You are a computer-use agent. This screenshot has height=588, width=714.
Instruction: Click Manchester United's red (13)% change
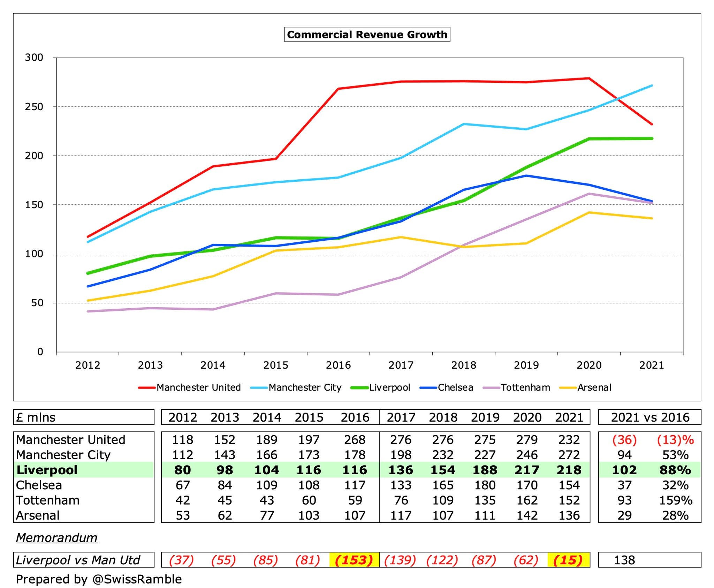tap(675, 440)
